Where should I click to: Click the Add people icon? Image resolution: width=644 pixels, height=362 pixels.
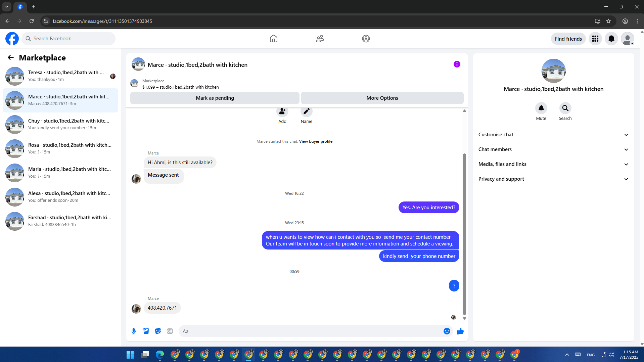[x=282, y=111]
